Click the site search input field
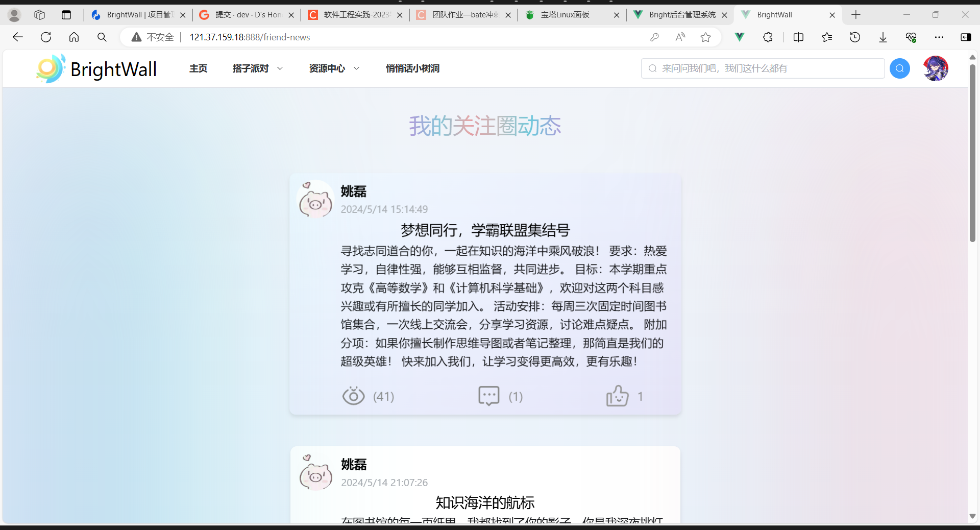The width and height of the screenshot is (980, 530). tap(763, 68)
